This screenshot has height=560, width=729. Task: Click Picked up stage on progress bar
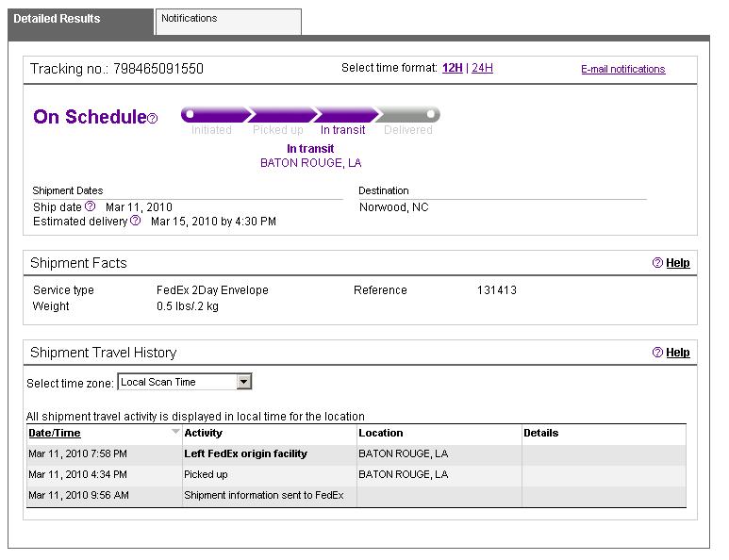click(x=278, y=130)
